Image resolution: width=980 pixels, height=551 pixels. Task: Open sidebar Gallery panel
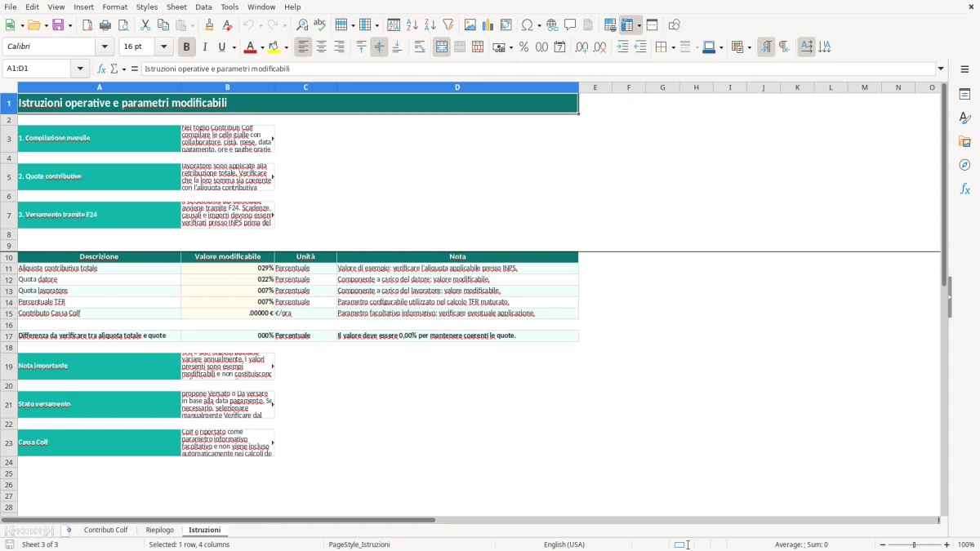[964, 141]
